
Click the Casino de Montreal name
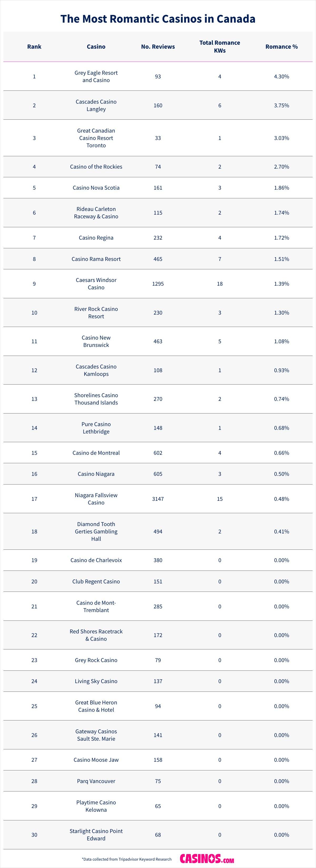(x=96, y=453)
